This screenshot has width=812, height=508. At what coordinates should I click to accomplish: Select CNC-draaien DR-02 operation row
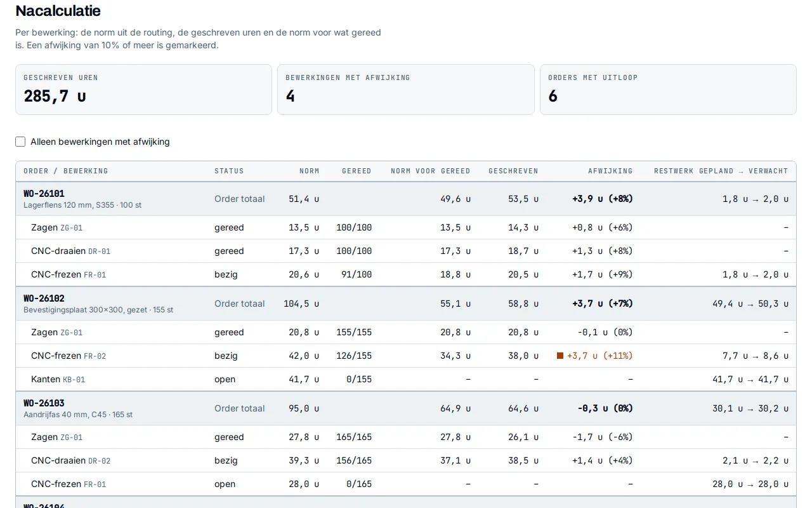click(x=406, y=460)
